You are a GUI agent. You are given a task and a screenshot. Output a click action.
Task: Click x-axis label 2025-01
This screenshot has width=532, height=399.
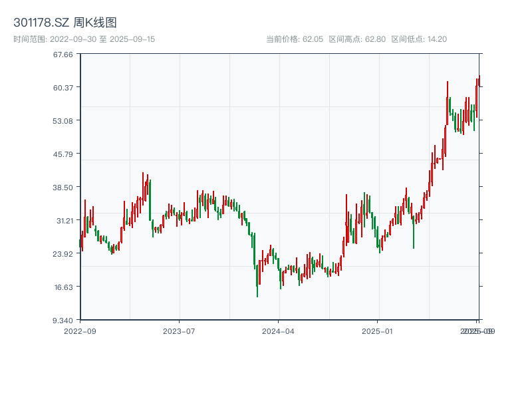pos(377,331)
